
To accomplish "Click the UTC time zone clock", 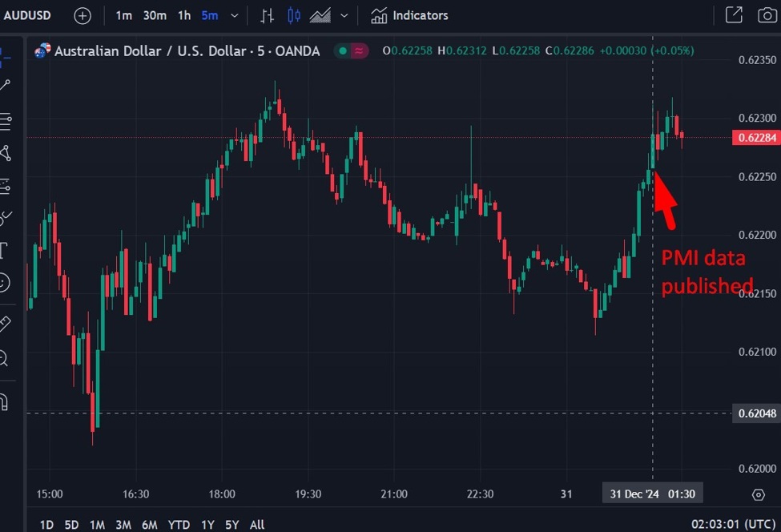I will click(733, 525).
